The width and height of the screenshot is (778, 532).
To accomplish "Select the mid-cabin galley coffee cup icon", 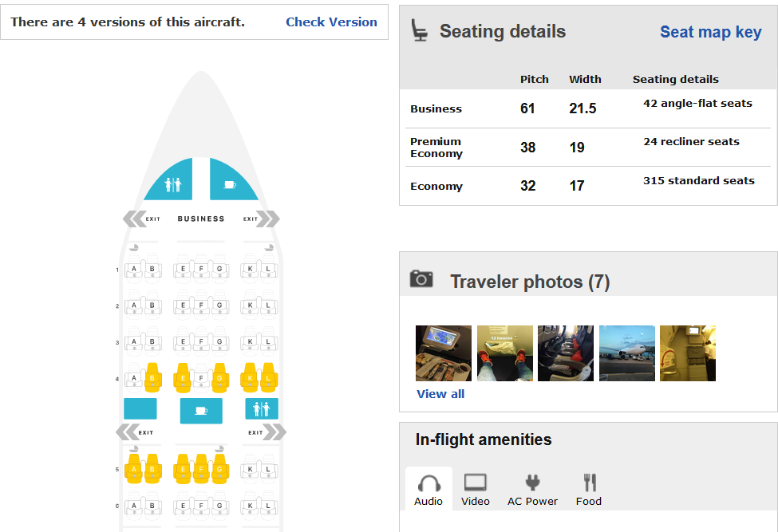I will pos(201,411).
